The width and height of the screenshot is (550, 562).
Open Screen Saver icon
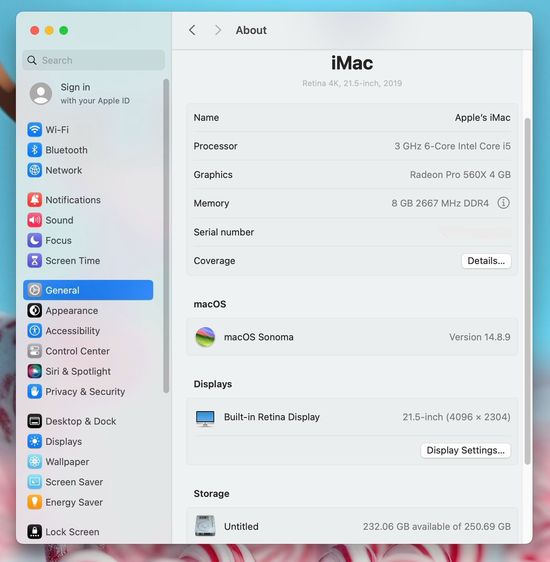[x=34, y=482]
